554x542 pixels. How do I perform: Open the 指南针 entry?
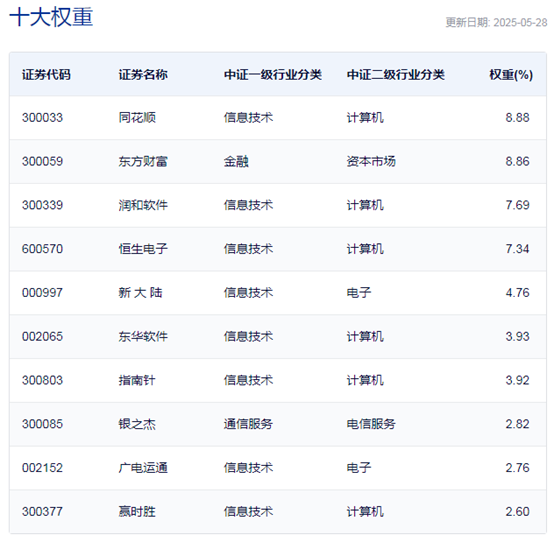pyautogui.click(x=137, y=381)
